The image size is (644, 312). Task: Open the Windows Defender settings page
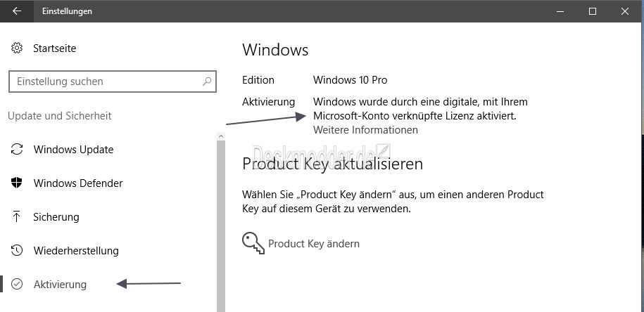78,183
